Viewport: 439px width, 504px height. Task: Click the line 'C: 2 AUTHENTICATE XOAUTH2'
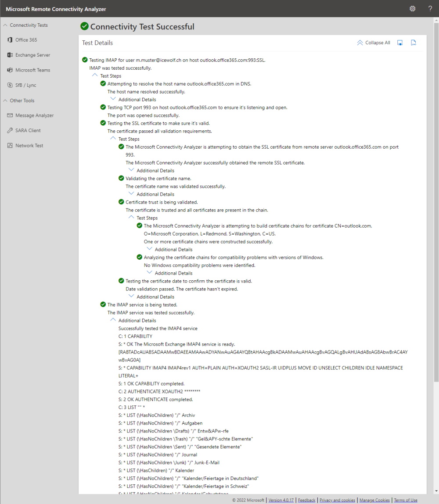(x=159, y=392)
